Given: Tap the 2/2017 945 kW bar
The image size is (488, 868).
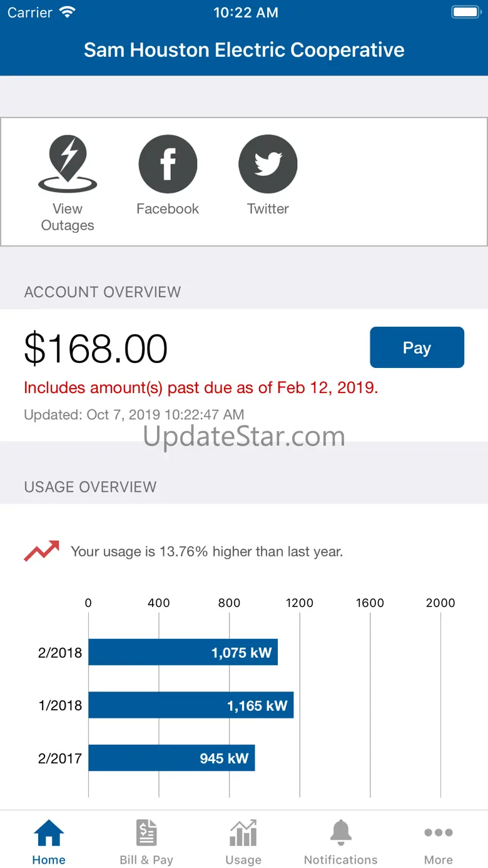Looking at the screenshot, I should coord(171,758).
